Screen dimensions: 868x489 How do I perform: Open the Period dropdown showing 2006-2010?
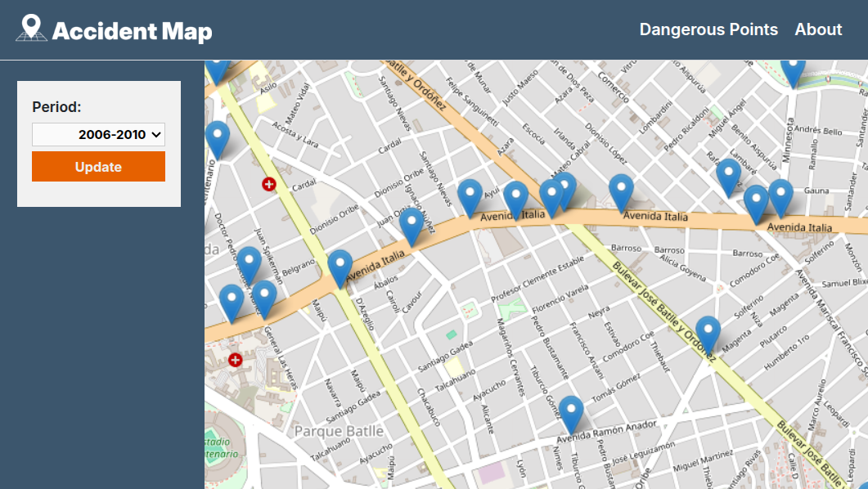click(98, 134)
